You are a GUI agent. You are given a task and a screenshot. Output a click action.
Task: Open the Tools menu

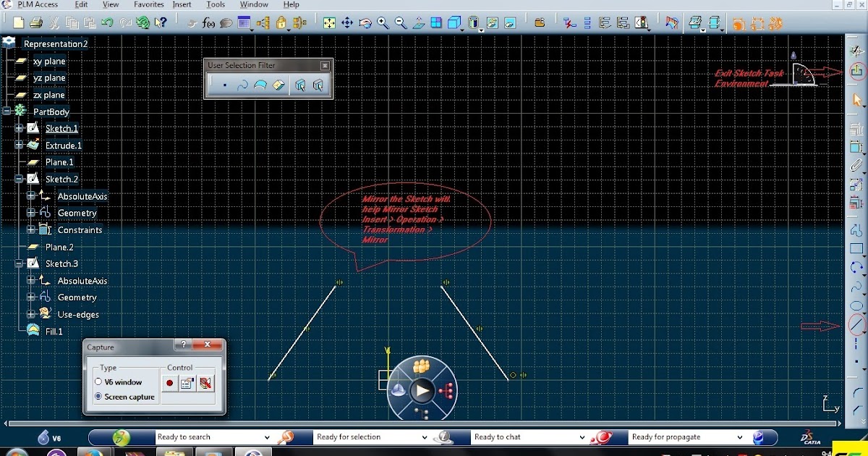(x=215, y=4)
